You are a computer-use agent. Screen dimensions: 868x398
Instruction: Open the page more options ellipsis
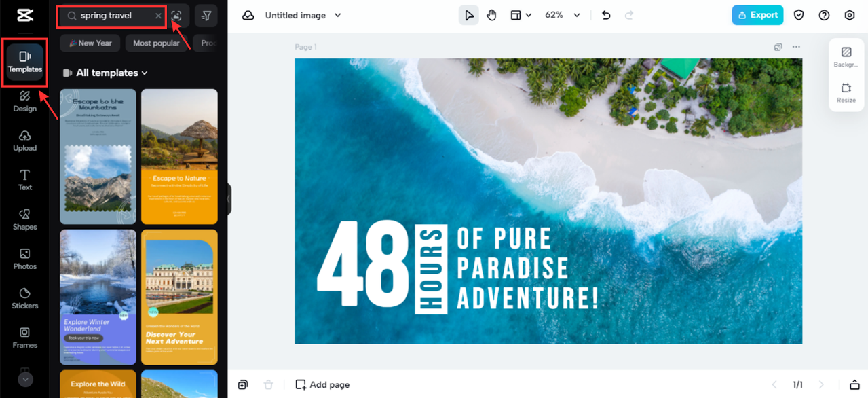796,47
